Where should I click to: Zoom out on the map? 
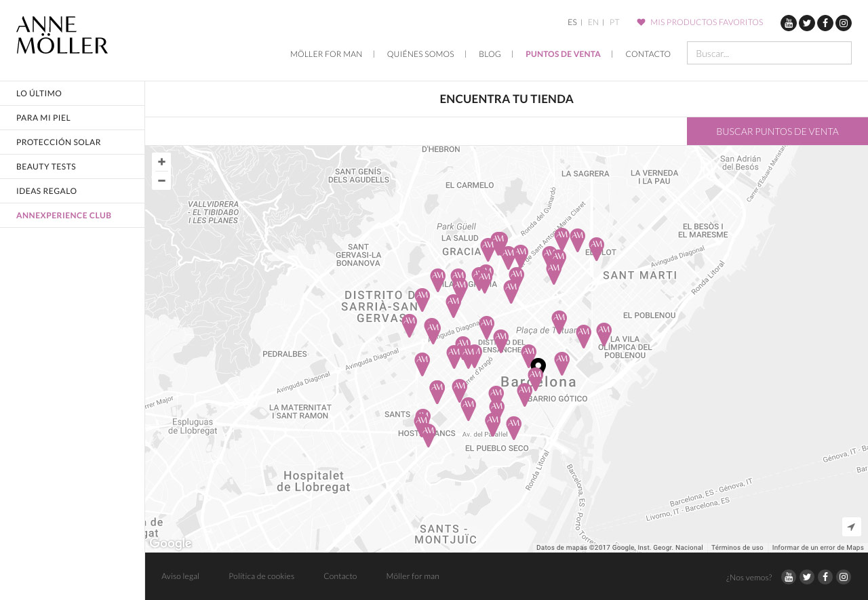161,180
